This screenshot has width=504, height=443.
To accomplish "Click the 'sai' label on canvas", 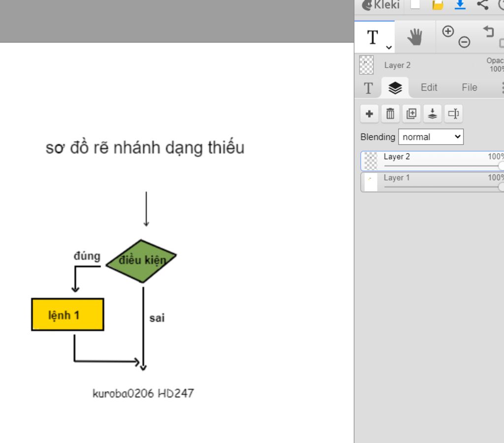I will pyautogui.click(x=157, y=318).
